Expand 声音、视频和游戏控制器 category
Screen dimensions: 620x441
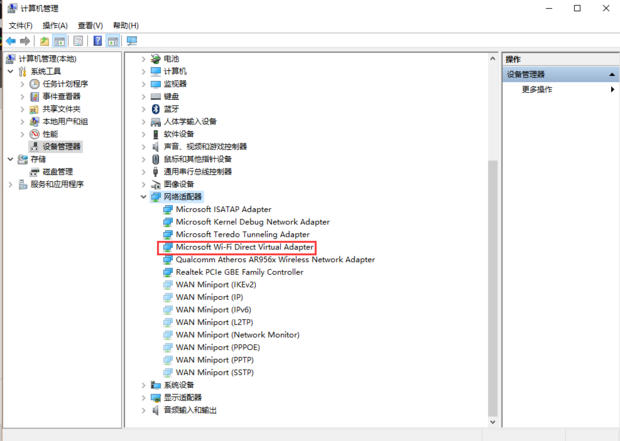click(x=144, y=147)
